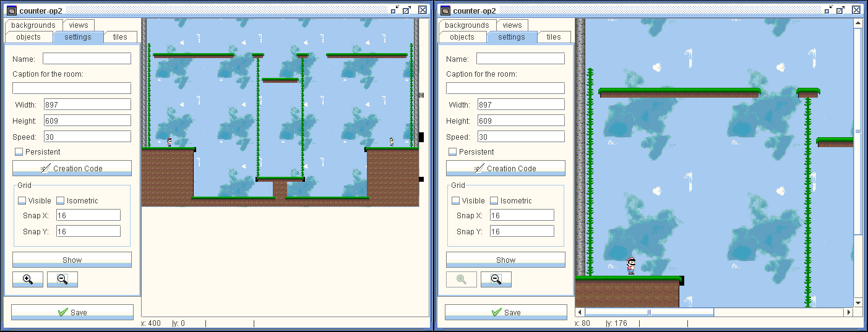The image size is (868, 332).
Task: Click zoom out magnifier in left window
Action: [62, 279]
